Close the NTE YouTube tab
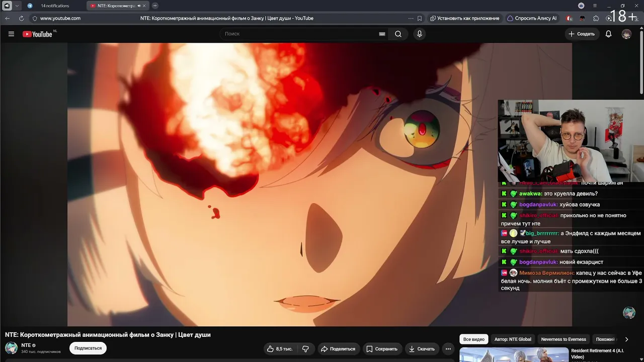This screenshot has height=362, width=644. pyautogui.click(x=144, y=6)
